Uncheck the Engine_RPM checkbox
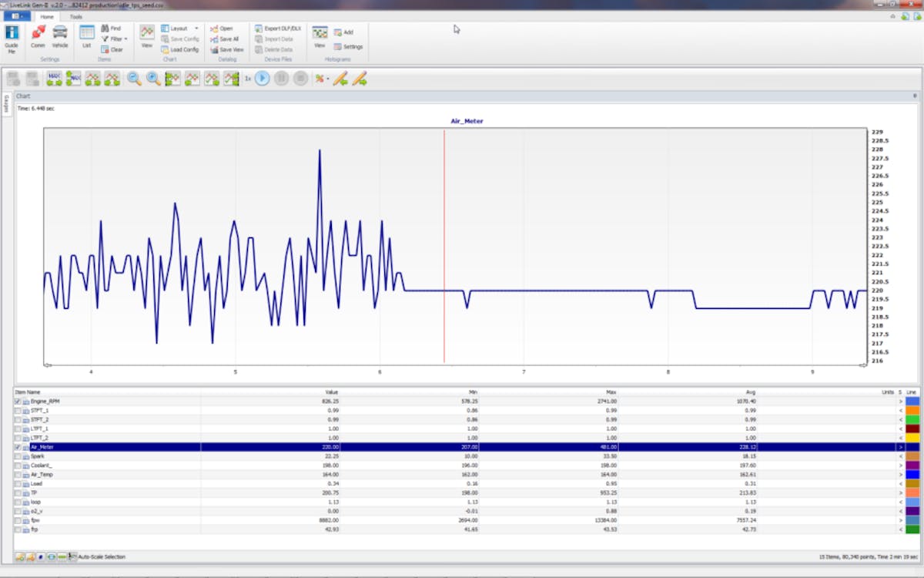The image size is (924, 578). [18, 402]
